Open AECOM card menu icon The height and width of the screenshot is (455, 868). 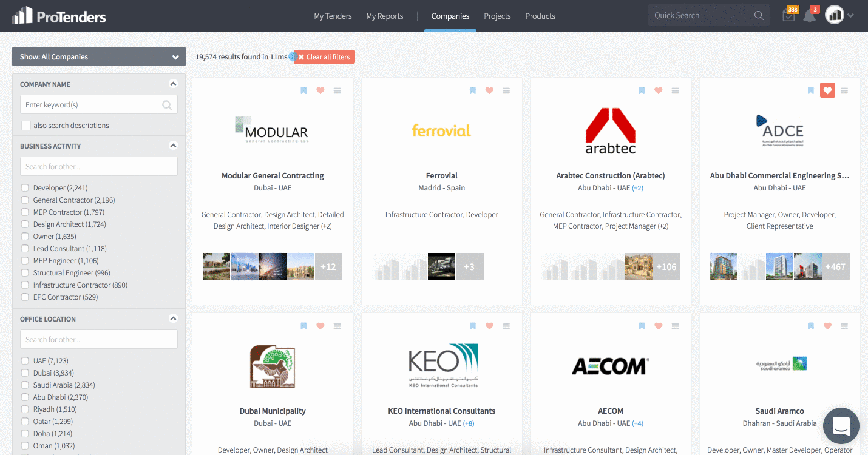(x=676, y=326)
